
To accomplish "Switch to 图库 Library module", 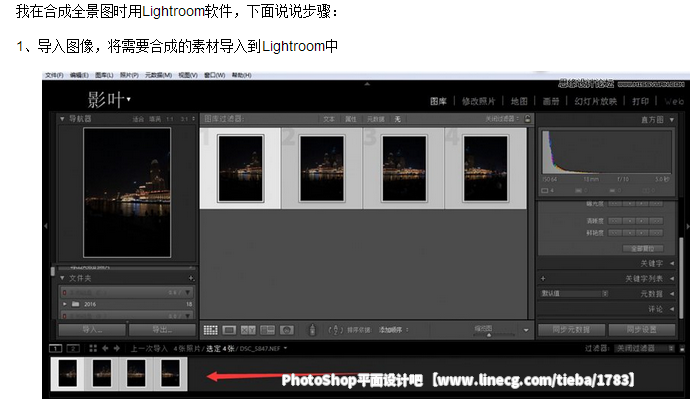I will pos(438,102).
